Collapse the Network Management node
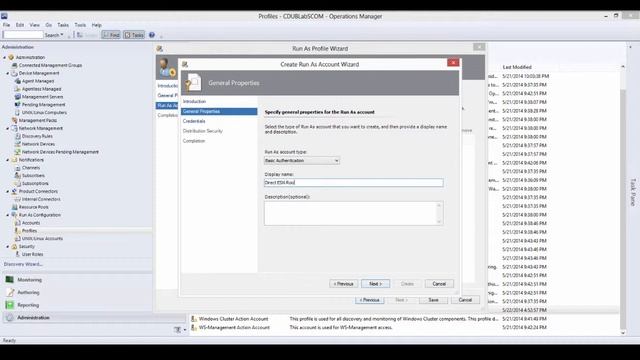Screen dimensions: 640x360 (8, 129)
